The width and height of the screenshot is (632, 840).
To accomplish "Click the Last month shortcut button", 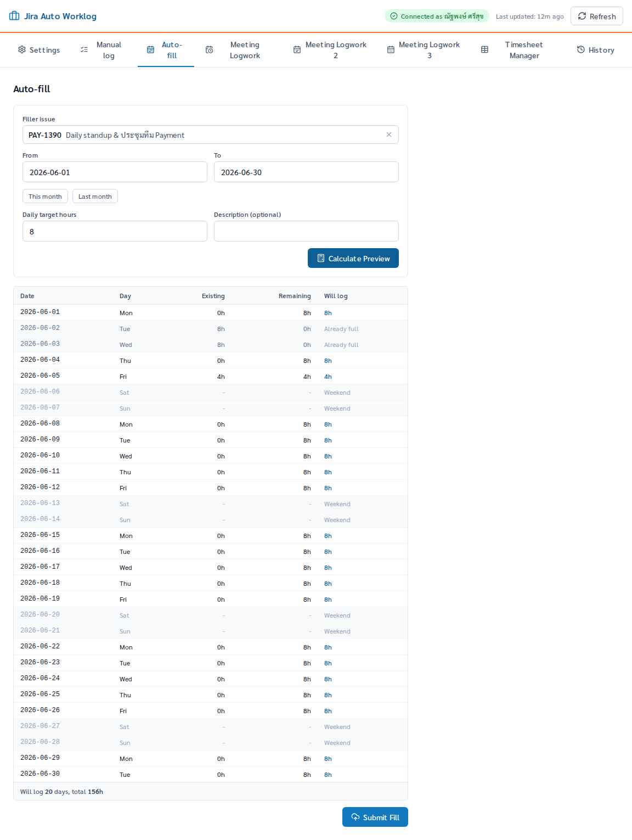I will pos(95,196).
